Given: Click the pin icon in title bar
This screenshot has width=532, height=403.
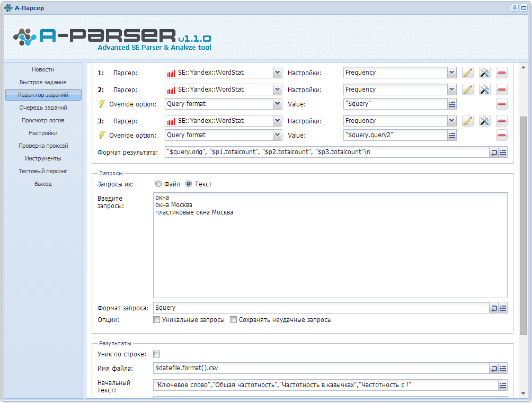Looking at the screenshot, I should pyautogui.click(x=515, y=8).
